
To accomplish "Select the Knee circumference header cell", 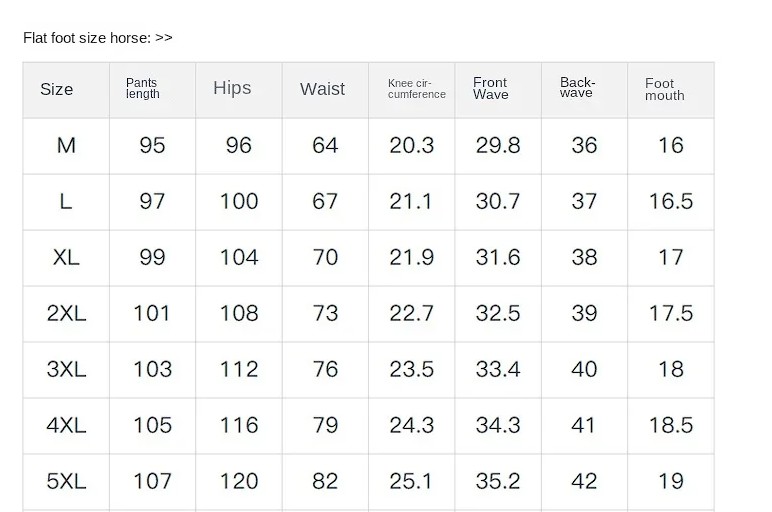I will (412, 90).
